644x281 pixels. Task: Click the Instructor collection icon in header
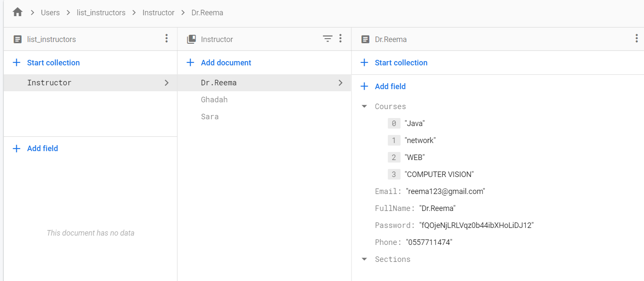[x=191, y=39]
